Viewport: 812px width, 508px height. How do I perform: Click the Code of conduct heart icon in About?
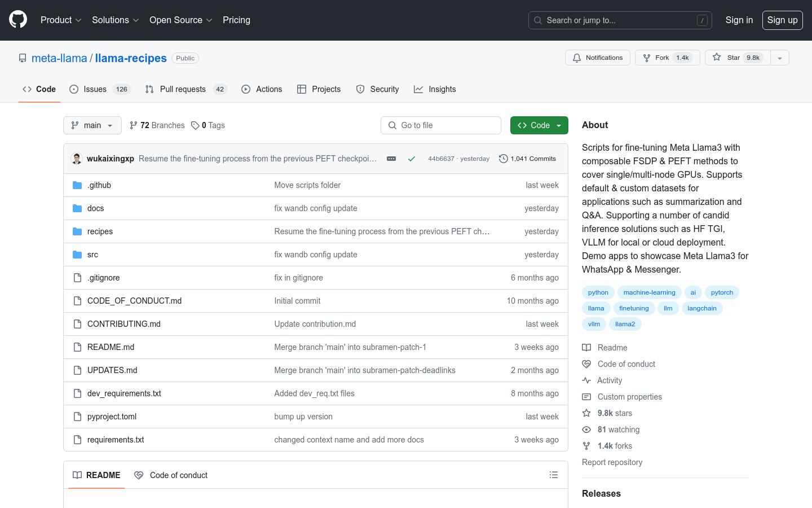click(x=586, y=364)
